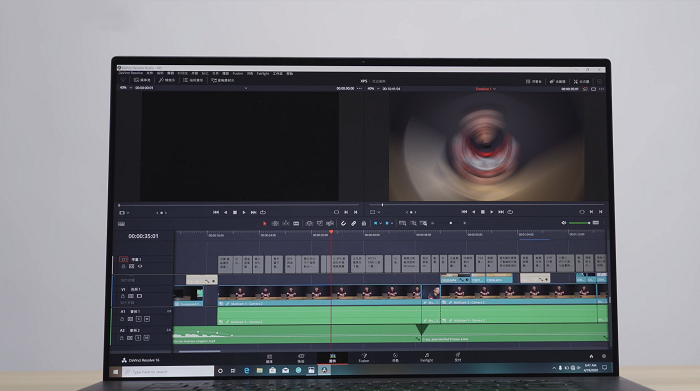Viewport: 700px width, 391px height.
Task: Toggle the chain Linked Selection icon
Action: 354,223
